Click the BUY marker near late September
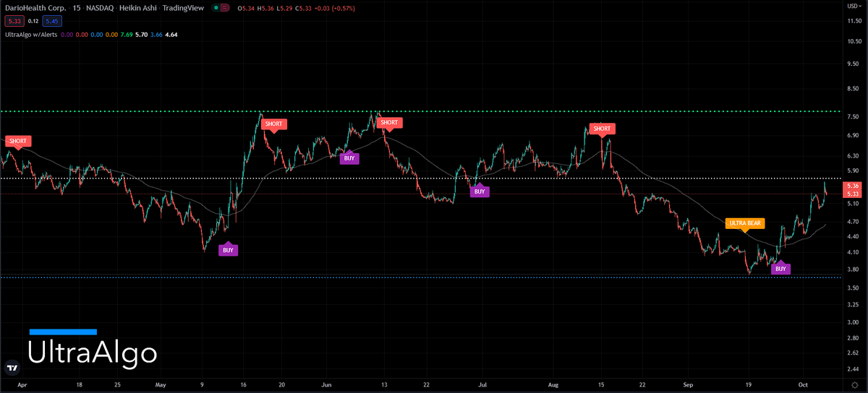The width and height of the screenshot is (868, 393). pos(780,269)
